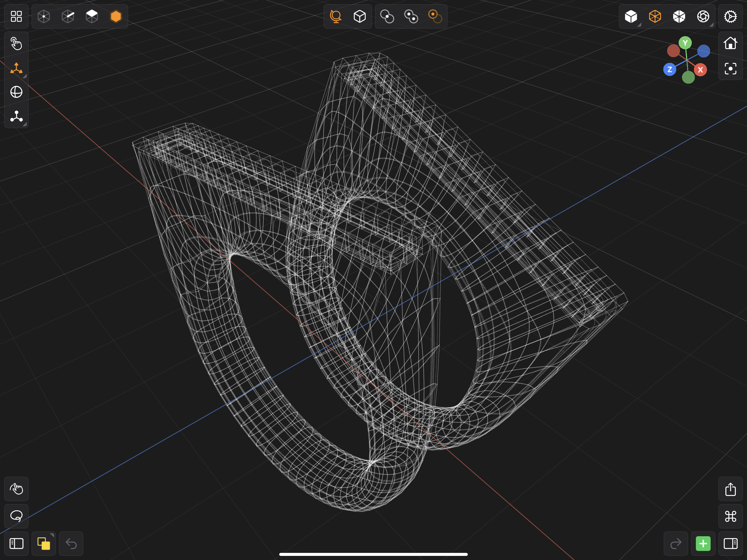
Task: Snap view to positive X axis
Action: [701, 70]
